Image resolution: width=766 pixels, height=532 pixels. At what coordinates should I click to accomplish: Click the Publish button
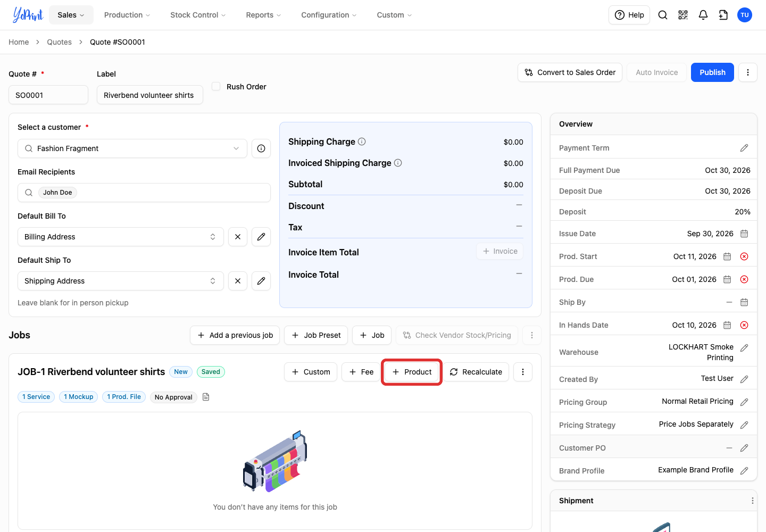(712, 72)
